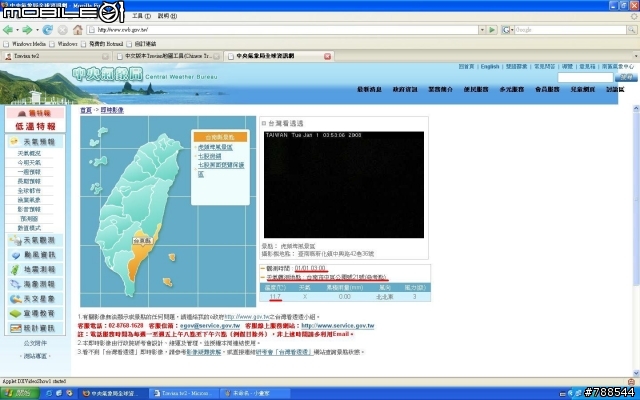This screenshot has width=640, height=400.
Task: Switch to the Travian tw2 tab
Action: tap(56, 56)
